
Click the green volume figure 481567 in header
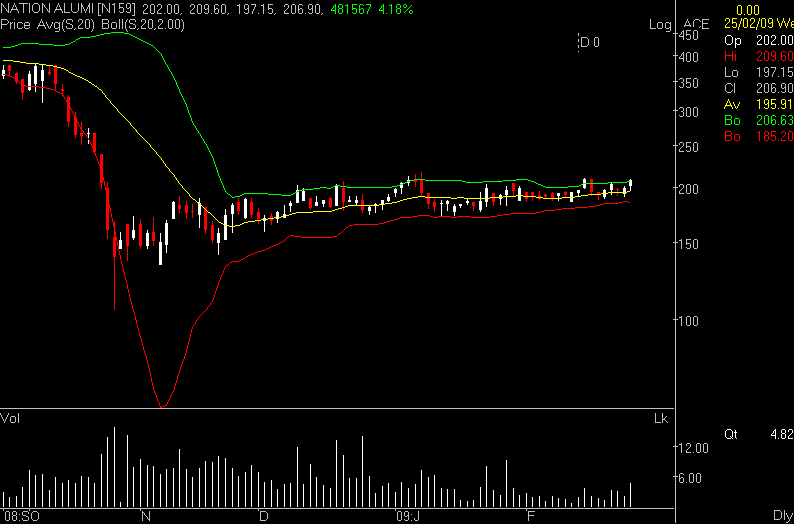click(x=350, y=10)
